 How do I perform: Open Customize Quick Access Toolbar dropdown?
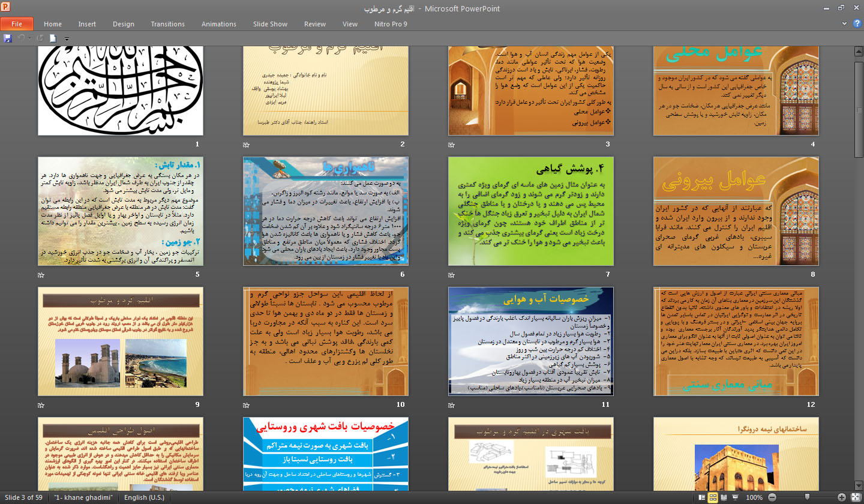click(66, 38)
